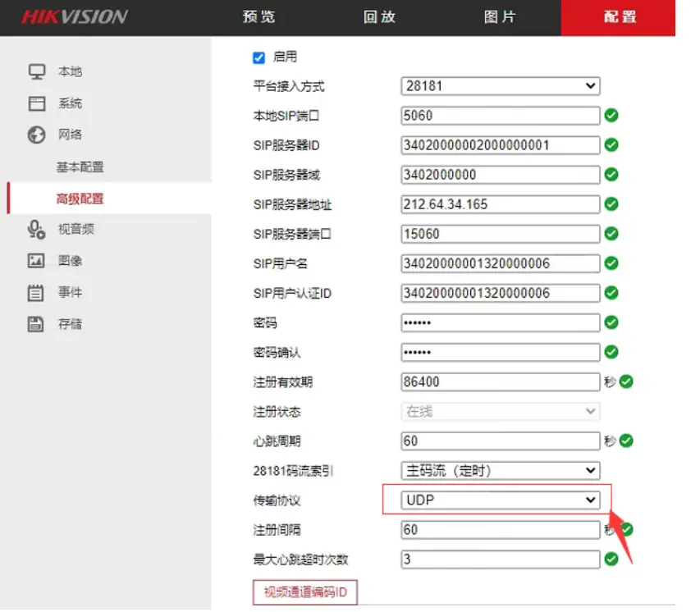The image size is (700, 612).
Task: Go to the 回放 tab
Action: pos(380,17)
